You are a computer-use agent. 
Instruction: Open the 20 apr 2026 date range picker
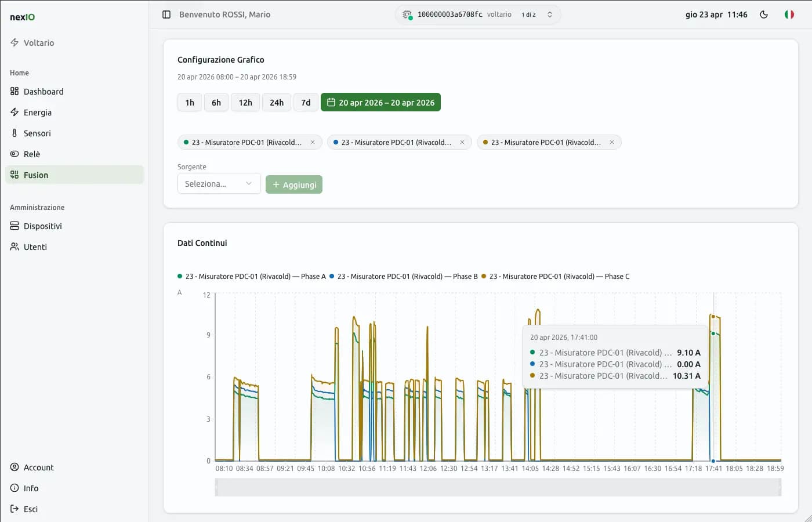pyautogui.click(x=380, y=103)
